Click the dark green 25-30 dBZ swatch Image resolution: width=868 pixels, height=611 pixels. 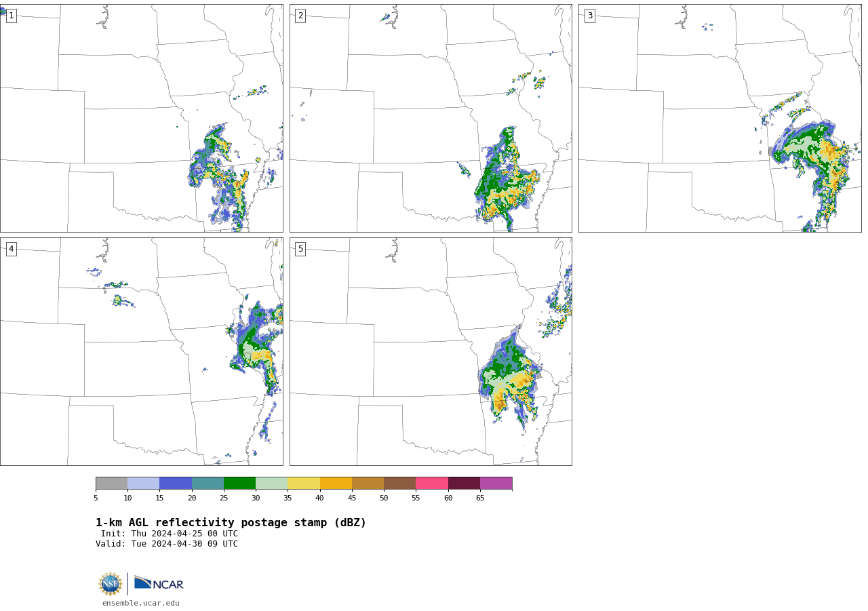click(239, 484)
